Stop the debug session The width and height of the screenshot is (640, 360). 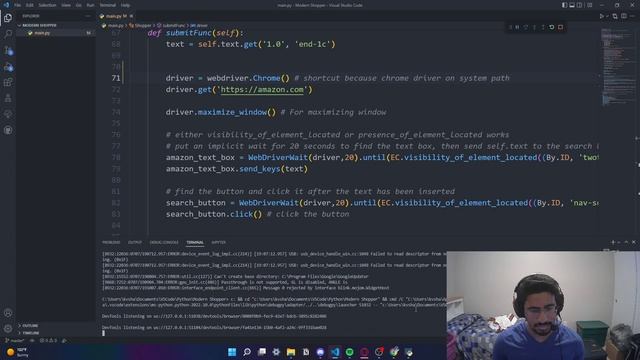click(560, 27)
